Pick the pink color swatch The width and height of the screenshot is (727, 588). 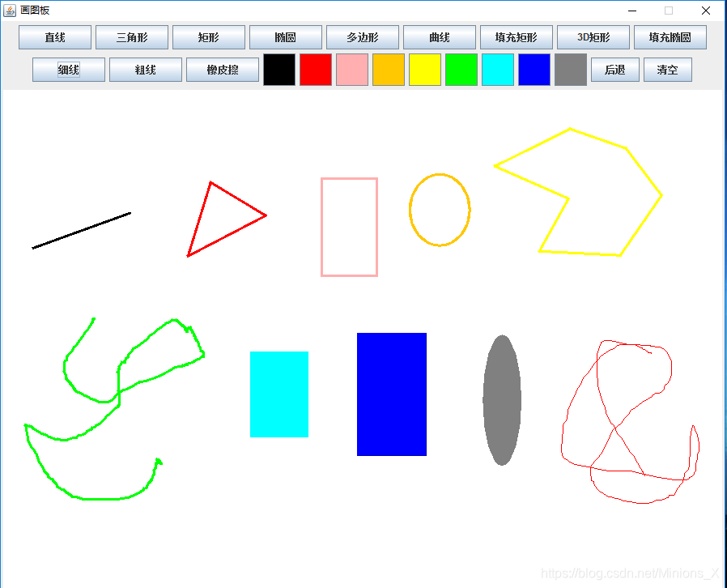click(352, 70)
